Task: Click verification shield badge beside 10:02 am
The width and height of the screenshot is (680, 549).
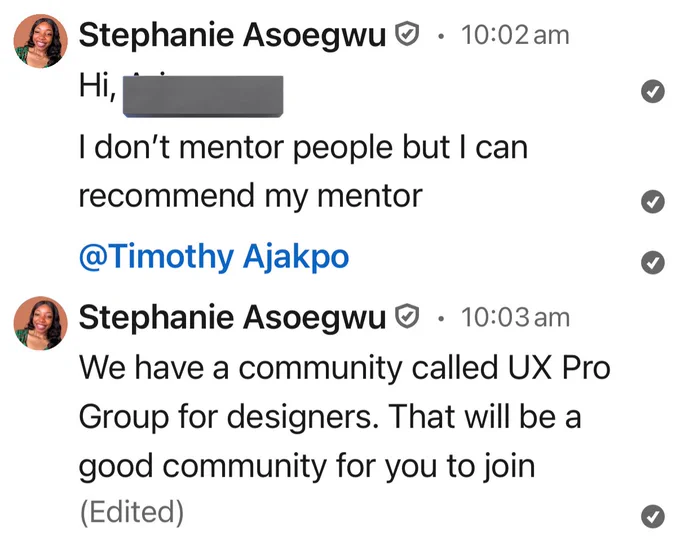Action: [x=407, y=34]
